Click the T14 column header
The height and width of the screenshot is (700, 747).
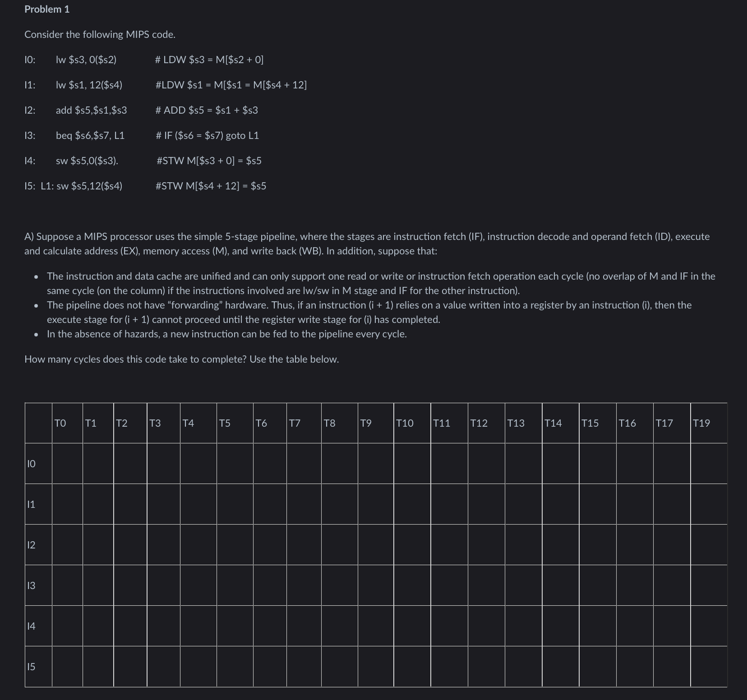561,423
